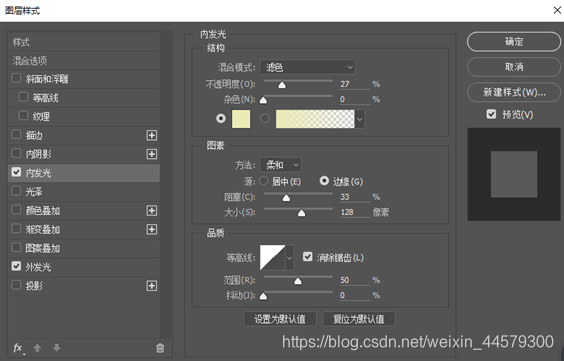Tick the 投影 checkbox

[x=16, y=285]
